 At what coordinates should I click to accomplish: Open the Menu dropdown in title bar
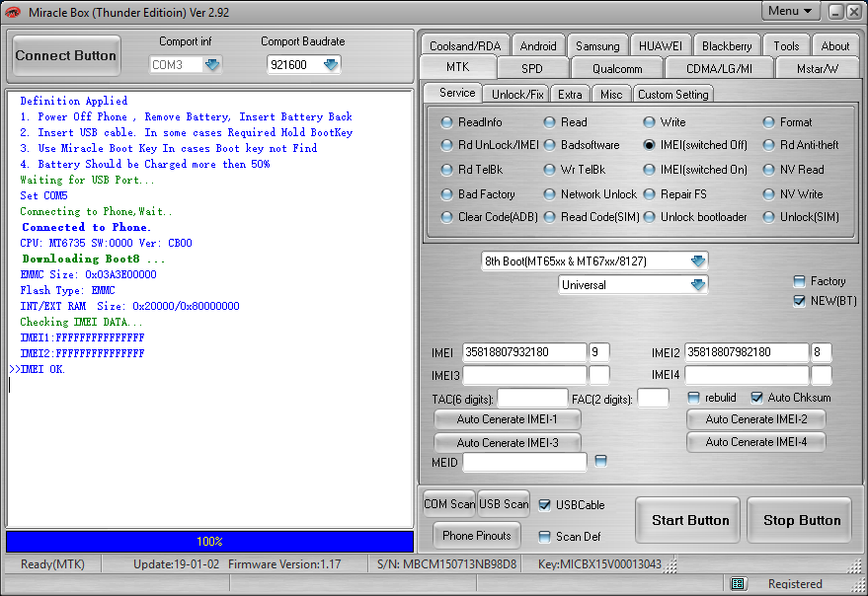point(790,11)
